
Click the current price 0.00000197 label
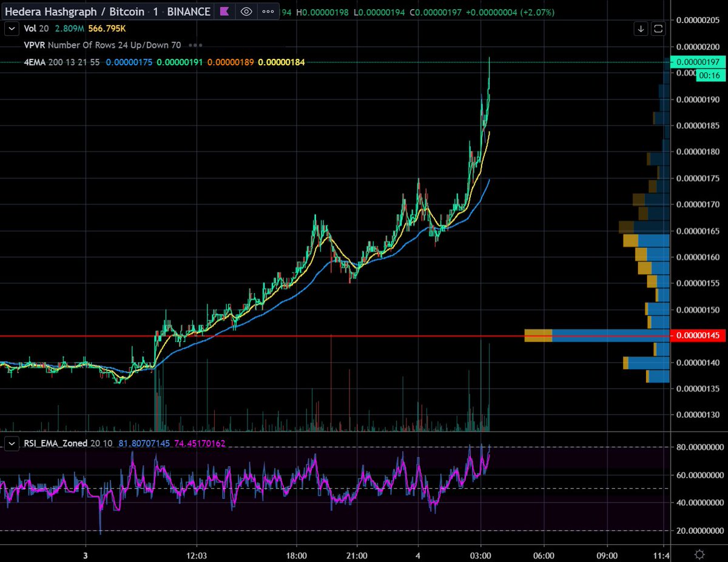pyautogui.click(x=696, y=62)
